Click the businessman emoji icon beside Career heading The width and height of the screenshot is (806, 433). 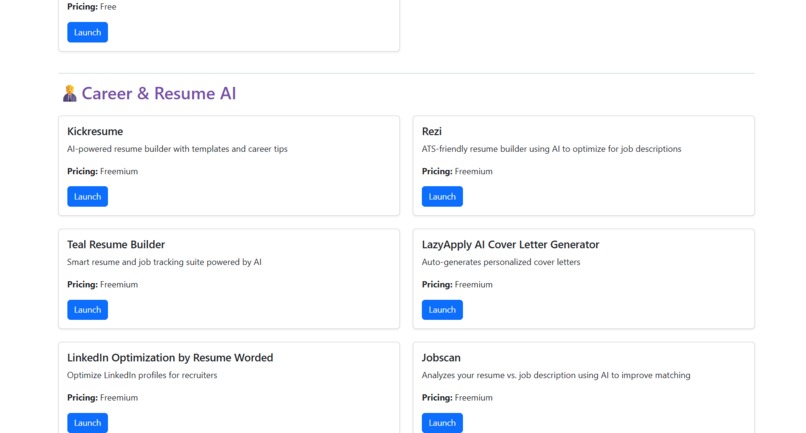[x=69, y=94]
